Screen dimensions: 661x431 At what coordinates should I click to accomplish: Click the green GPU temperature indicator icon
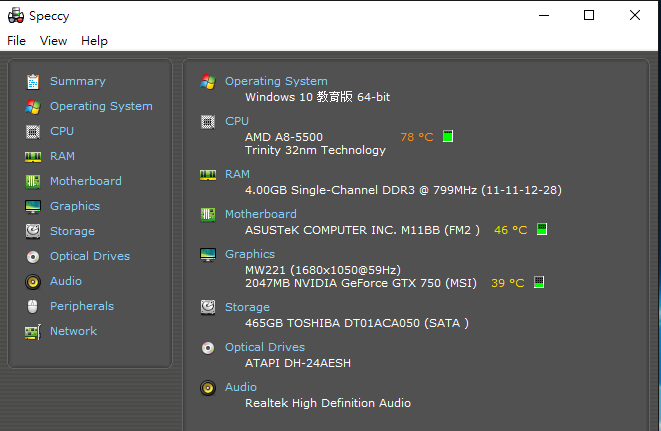tap(539, 282)
